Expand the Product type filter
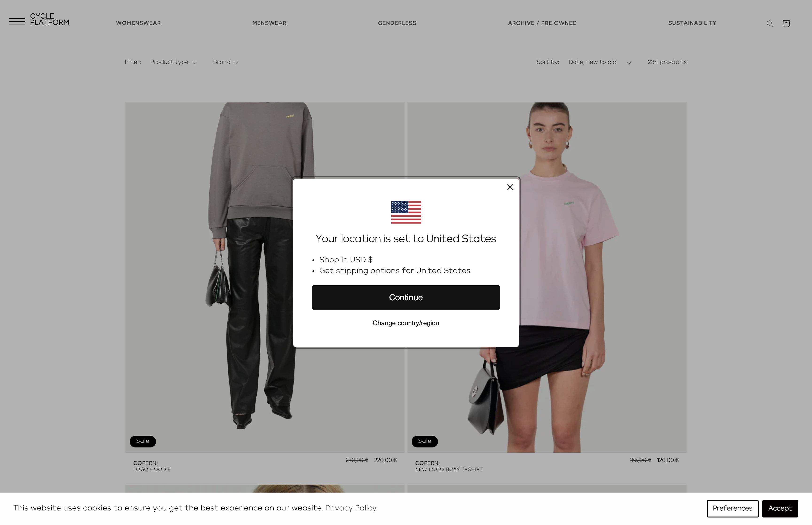 pyautogui.click(x=173, y=62)
